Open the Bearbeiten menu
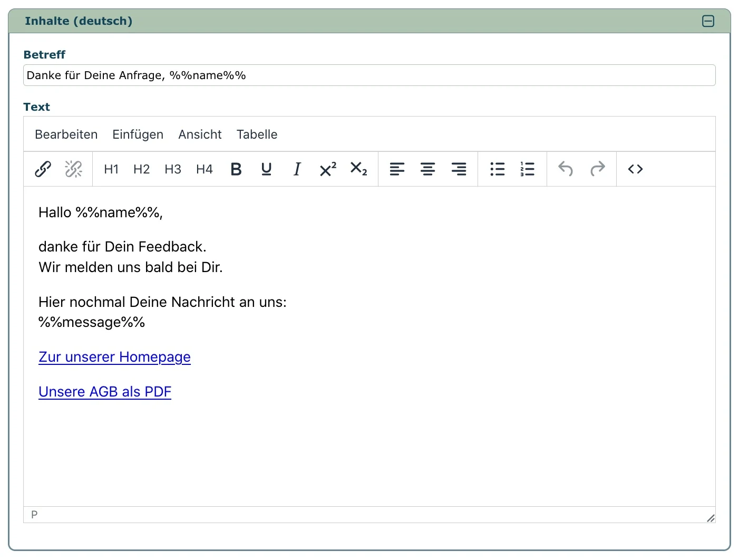 click(66, 134)
